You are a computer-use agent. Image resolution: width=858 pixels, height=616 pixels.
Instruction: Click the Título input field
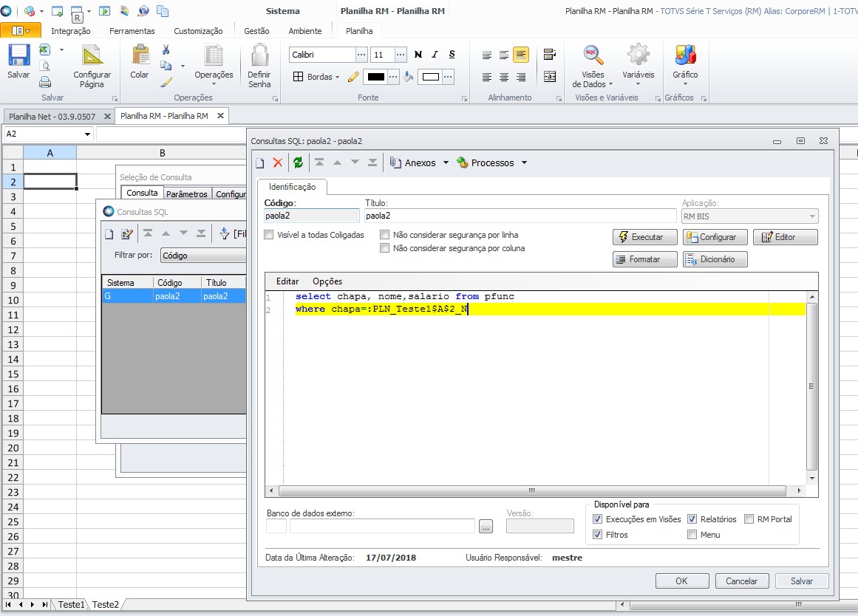click(520, 216)
